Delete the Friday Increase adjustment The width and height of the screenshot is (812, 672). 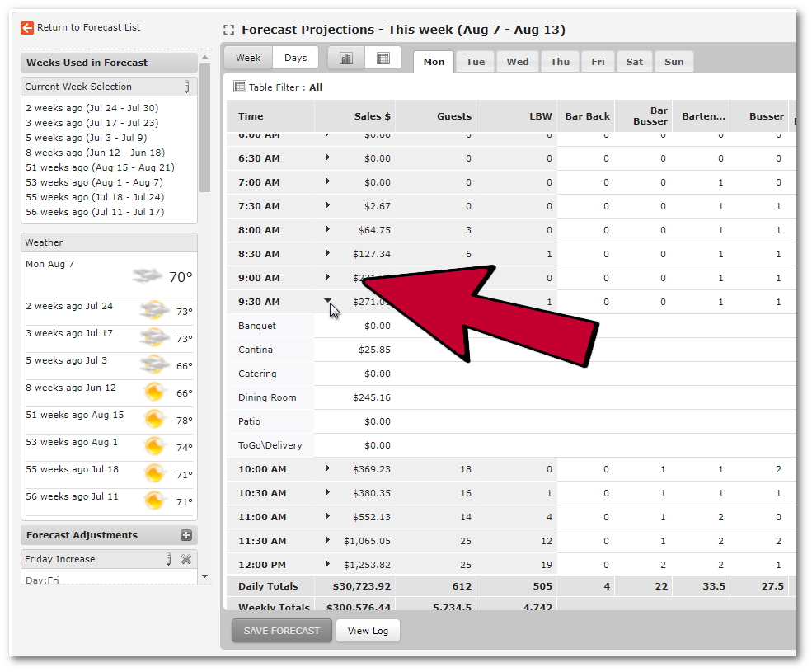[186, 559]
